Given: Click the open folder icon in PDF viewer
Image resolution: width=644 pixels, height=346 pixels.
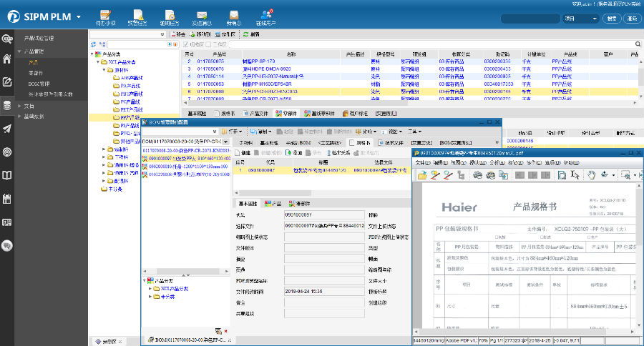Looking at the screenshot, I should point(422,174).
